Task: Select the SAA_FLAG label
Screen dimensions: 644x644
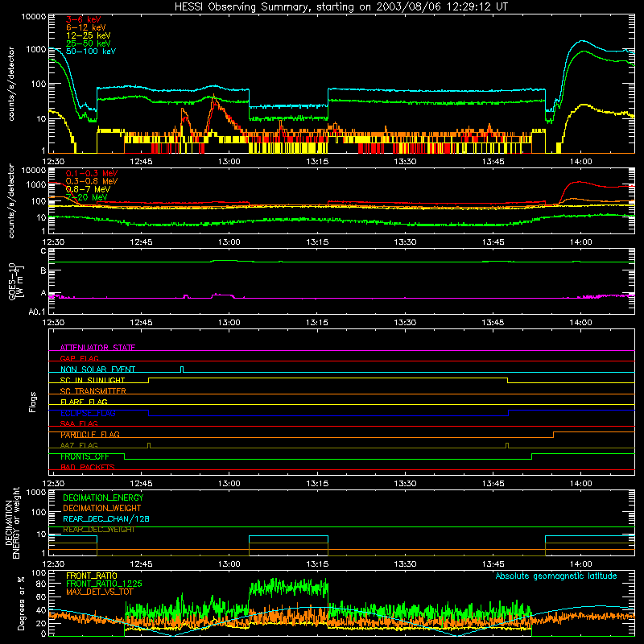Action: coord(79,423)
